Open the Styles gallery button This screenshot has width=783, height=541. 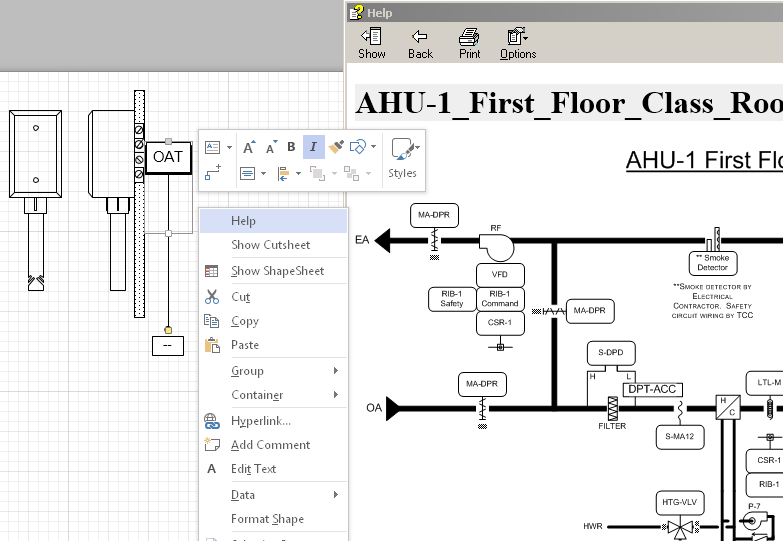(x=402, y=159)
